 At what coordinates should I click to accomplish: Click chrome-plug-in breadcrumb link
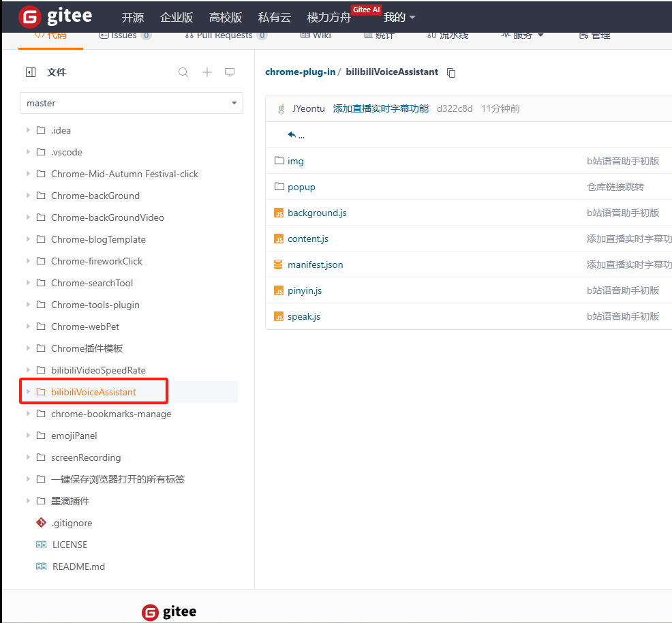[300, 72]
